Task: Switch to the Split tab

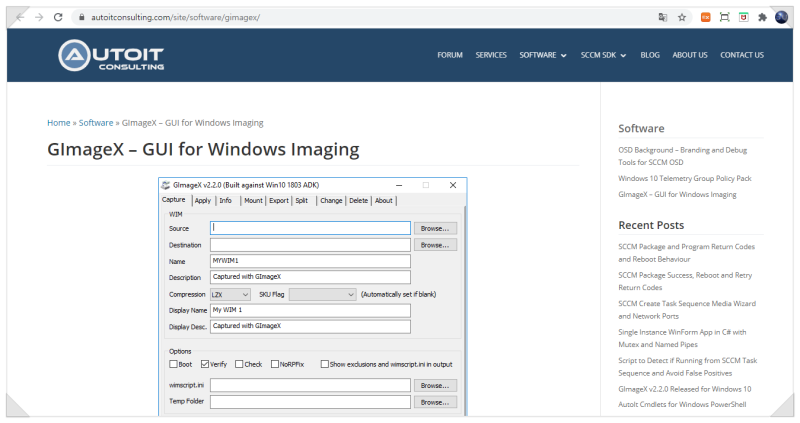Action: pyautogui.click(x=302, y=201)
